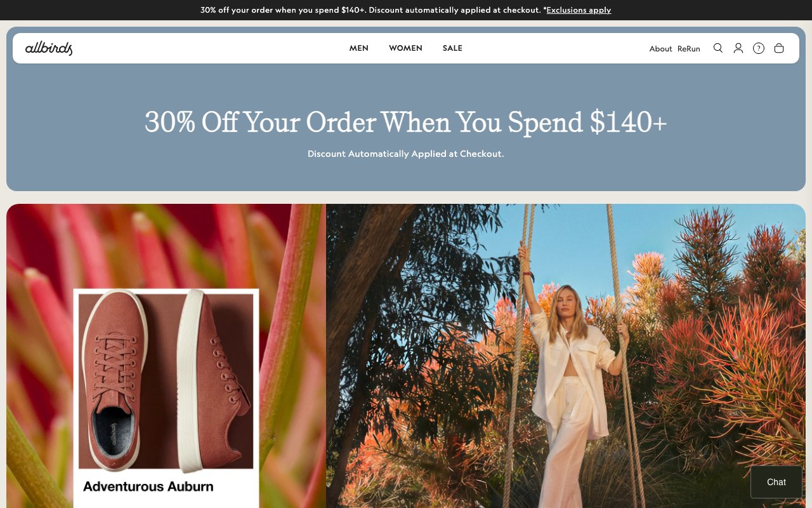Go to the allbirds logo homepage
The image size is (812, 508).
coord(49,48)
